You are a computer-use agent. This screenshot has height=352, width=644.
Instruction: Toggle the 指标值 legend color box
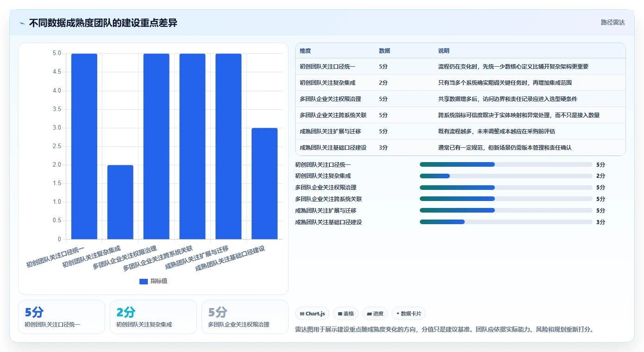point(144,281)
